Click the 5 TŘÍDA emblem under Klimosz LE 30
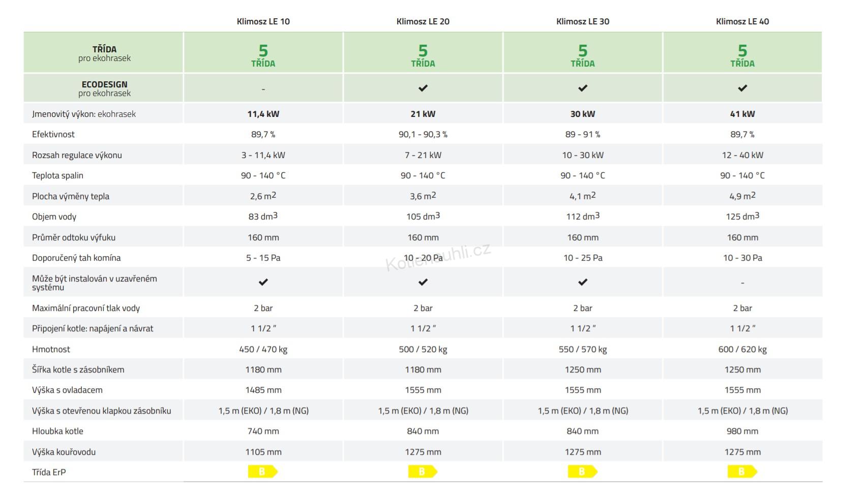Viewport: 865px width, 504px height. (583, 55)
